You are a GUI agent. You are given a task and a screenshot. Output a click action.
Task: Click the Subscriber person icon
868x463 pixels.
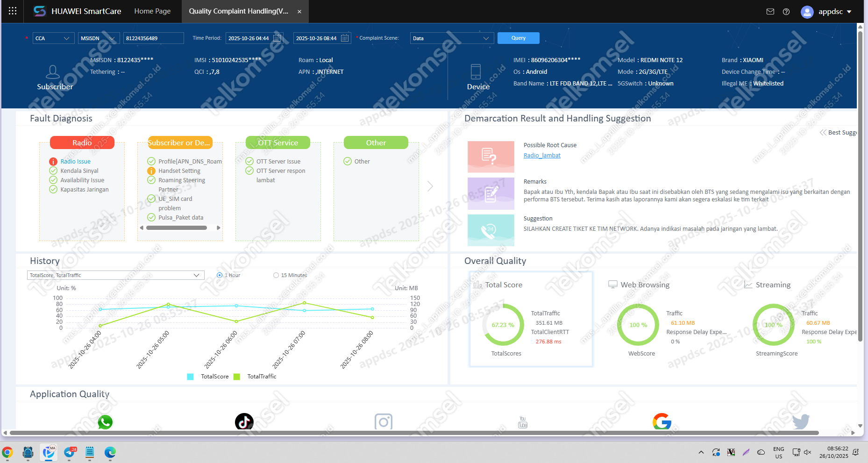pos(53,71)
